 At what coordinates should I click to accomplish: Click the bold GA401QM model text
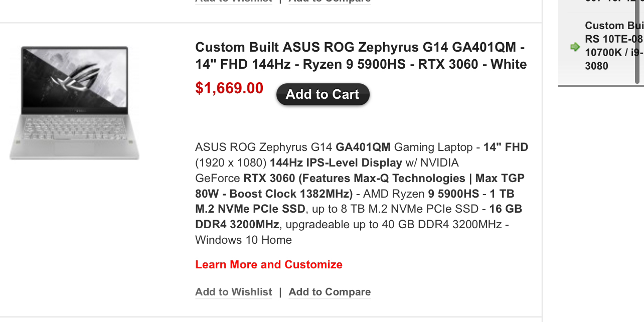click(x=363, y=147)
